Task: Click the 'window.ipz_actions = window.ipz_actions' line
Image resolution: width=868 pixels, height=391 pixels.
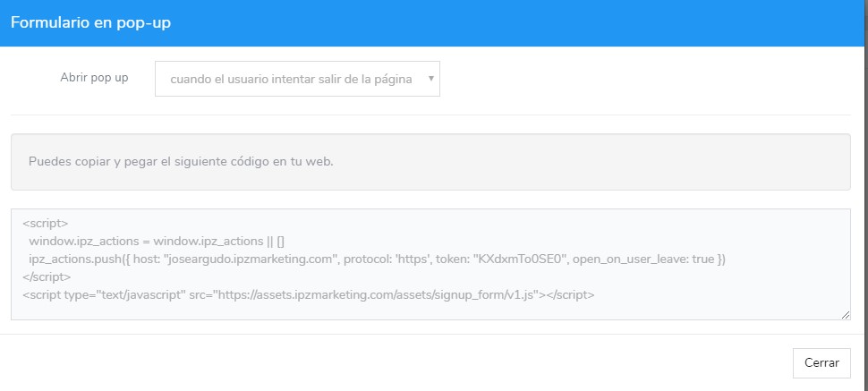Action: point(157,242)
